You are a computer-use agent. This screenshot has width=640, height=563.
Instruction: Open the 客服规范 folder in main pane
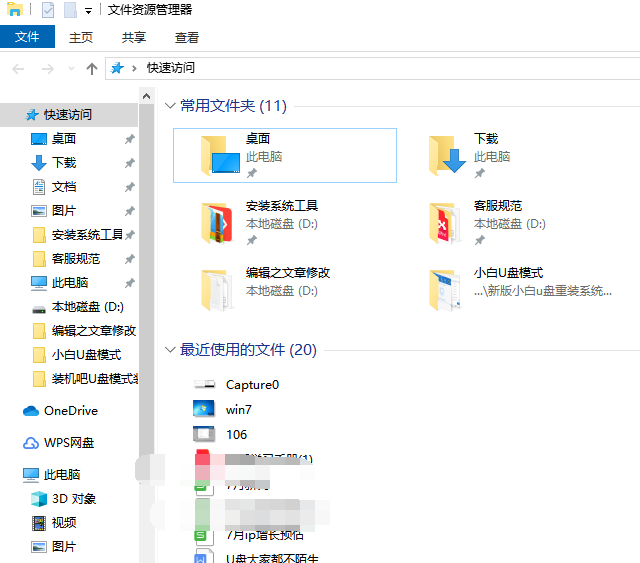coord(446,222)
